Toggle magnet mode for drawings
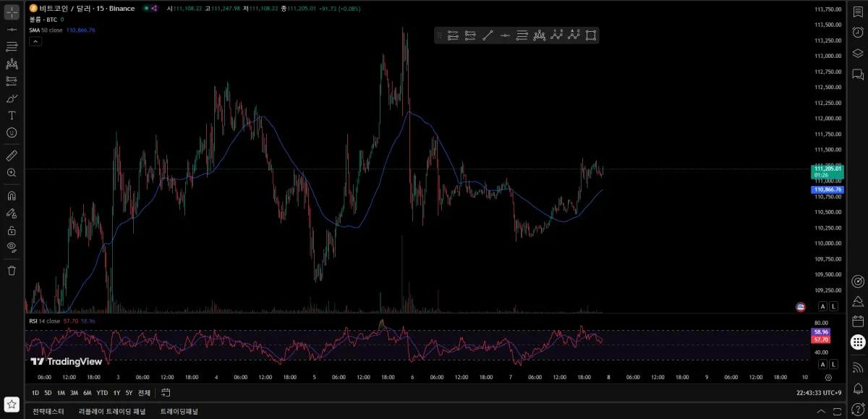This screenshot has width=868, height=419. (12, 195)
